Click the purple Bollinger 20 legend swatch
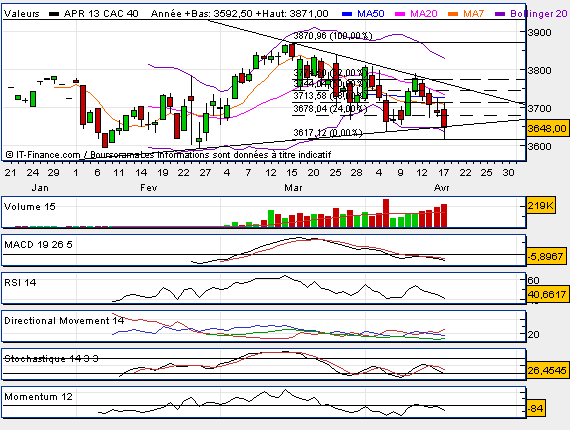The width and height of the screenshot is (570, 430). [500, 14]
